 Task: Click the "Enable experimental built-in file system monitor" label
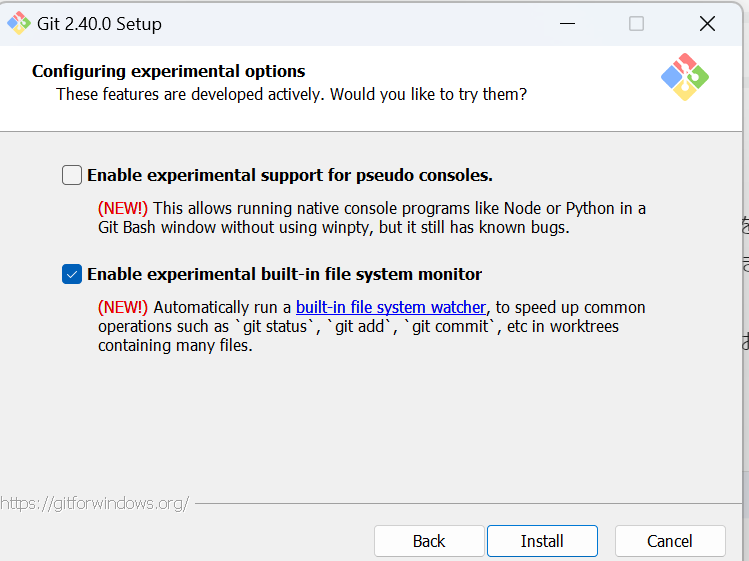tap(285, 274)
